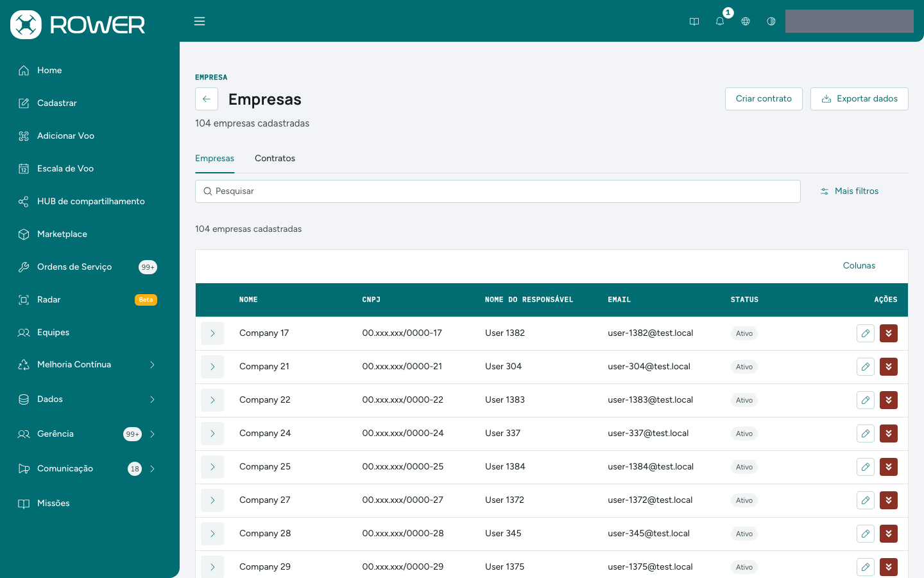Expand the Company 25 row

click(x=212, y=467)
